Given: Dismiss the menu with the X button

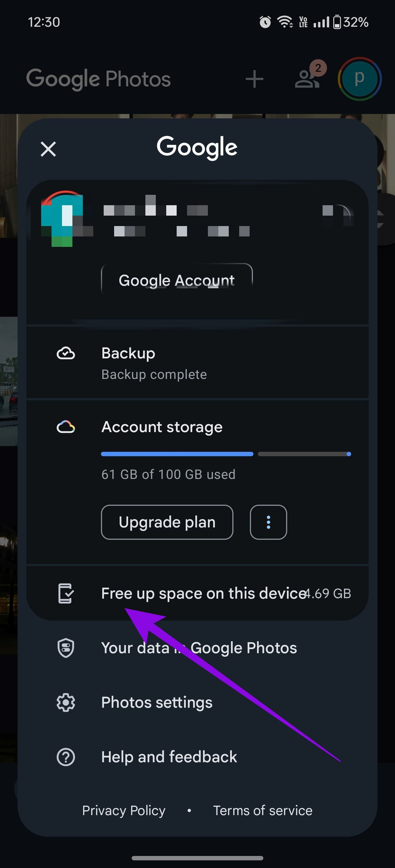Looking at the screenshot, I should (x=48, y=149).
